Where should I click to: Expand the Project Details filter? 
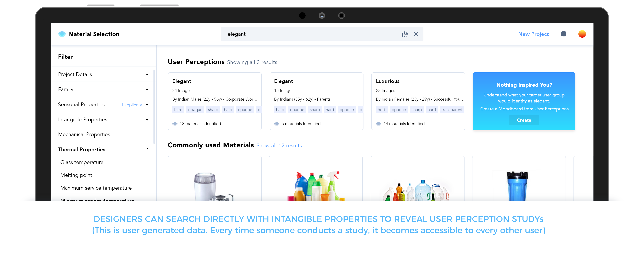click(147, 74)
